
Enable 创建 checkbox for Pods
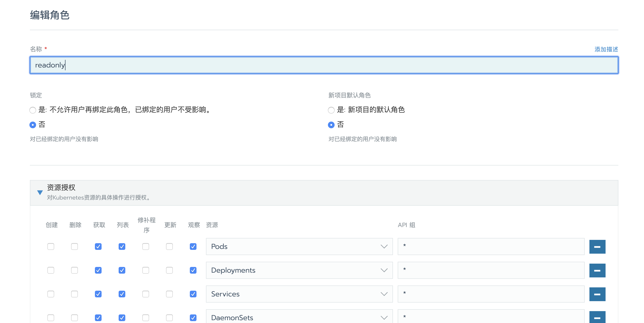51,247
